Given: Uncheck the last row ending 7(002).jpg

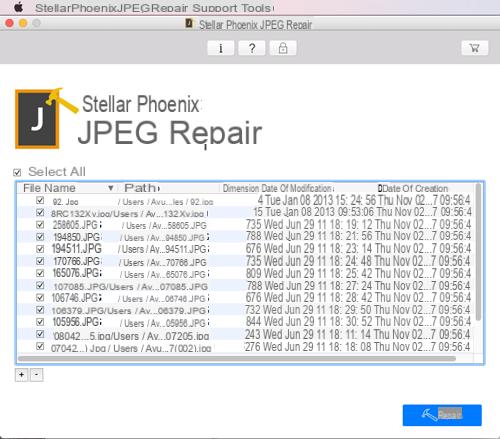Looking at the screenshot, I should point(40,346).
